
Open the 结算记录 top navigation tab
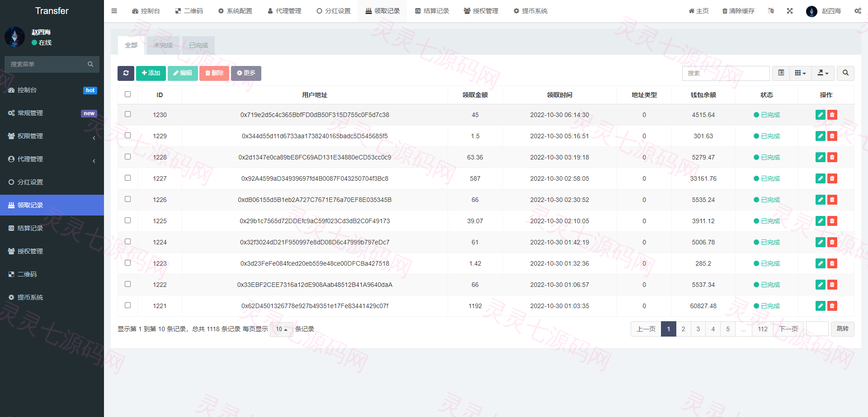(x=432, y=11)
